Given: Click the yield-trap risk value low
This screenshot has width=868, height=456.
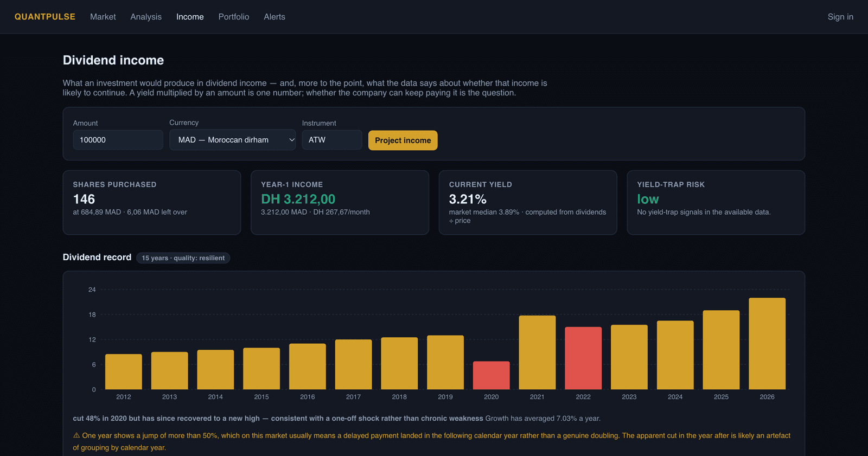Looking at the screenshot, I should 648,199.
